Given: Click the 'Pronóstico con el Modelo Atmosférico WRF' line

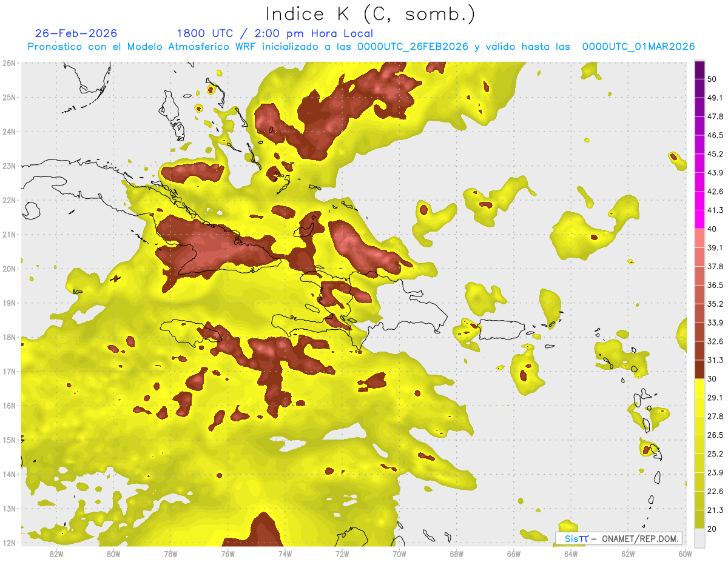Looking at the screenshot, I should tap(361, 47).
